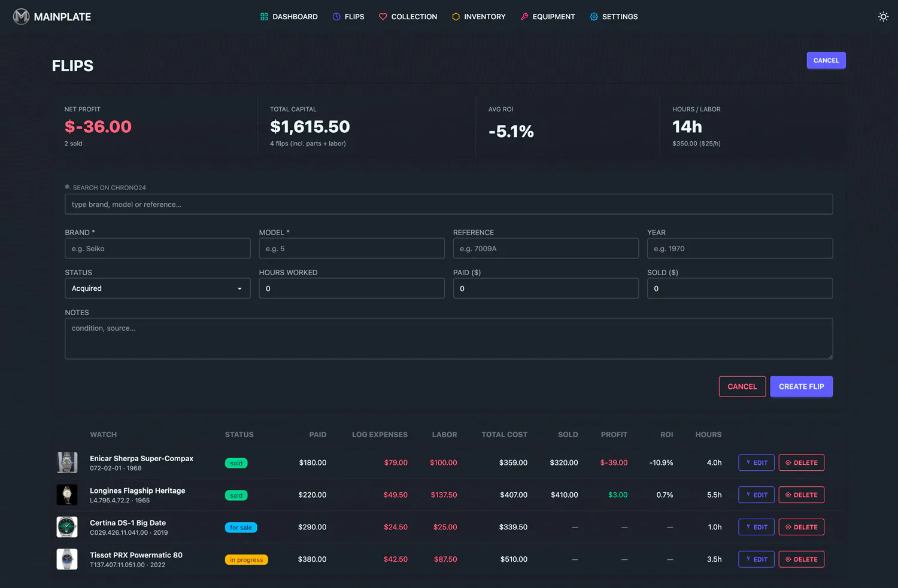Click the sold badge on Enicar row
The height and width of the screenshot is (588, 898).
(x=236, y=463)
